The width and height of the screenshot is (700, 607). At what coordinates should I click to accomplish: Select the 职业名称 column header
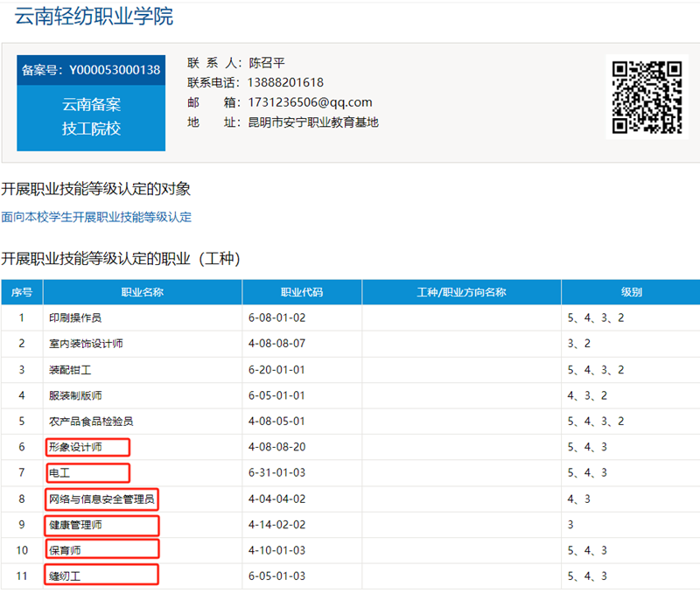pos(142,292)
